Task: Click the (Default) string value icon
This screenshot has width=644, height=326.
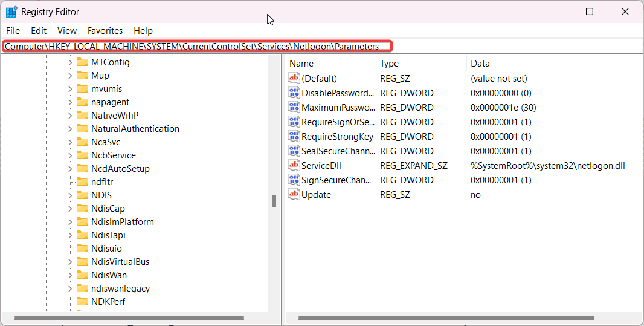Action: (x=294, y=78)
